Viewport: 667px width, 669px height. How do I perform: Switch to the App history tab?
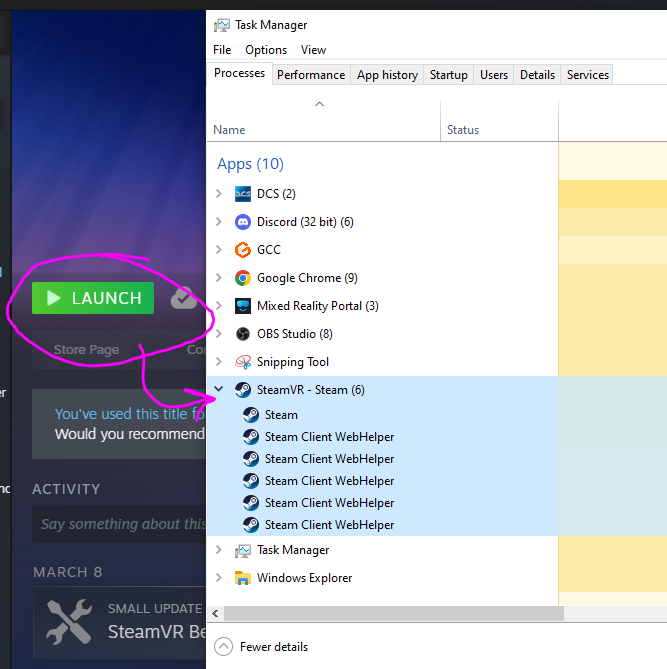387,75
